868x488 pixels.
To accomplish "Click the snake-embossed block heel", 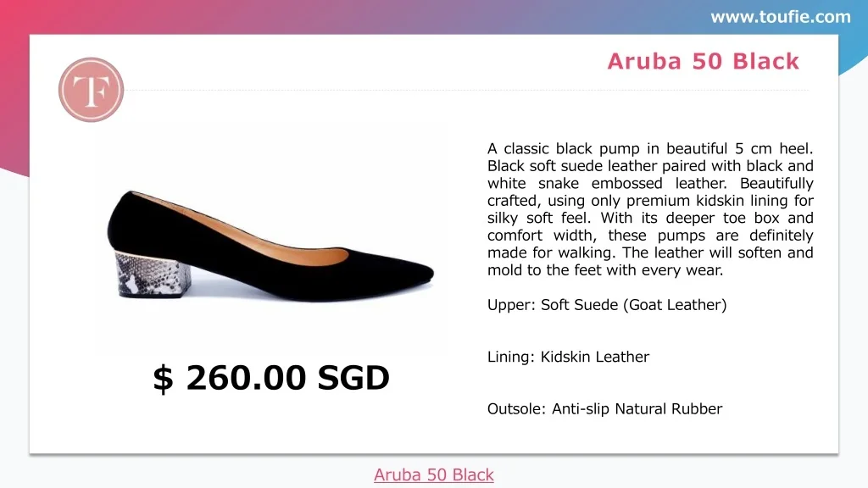I will coord(153,274).
